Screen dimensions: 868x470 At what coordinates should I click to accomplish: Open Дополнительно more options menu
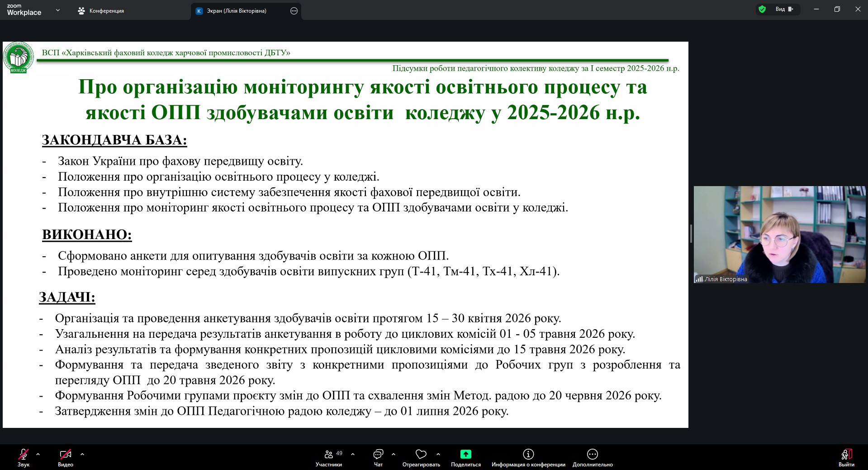click(592, 454)
